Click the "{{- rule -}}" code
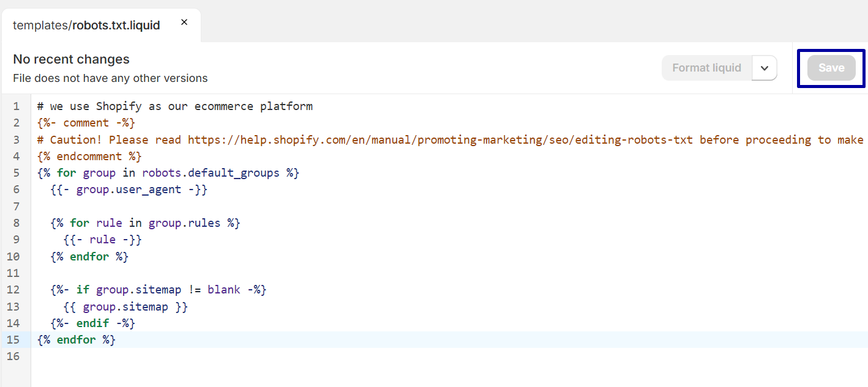Screen dimensions: 868x387 [103, 240]
